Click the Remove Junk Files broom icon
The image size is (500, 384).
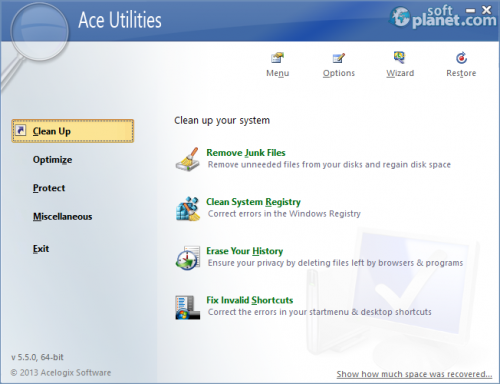188,159
